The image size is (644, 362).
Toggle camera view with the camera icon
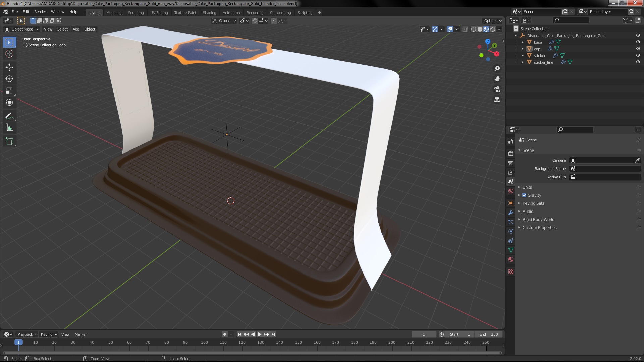coord(497,89)
